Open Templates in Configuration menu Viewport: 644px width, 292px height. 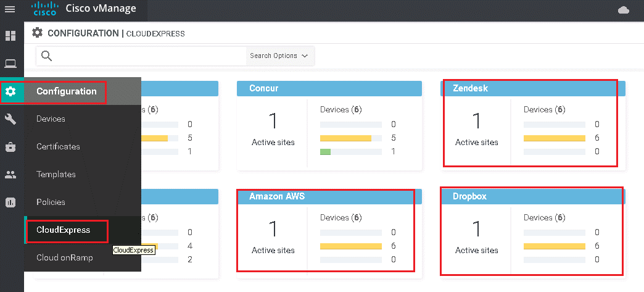(x=56, y=174)
